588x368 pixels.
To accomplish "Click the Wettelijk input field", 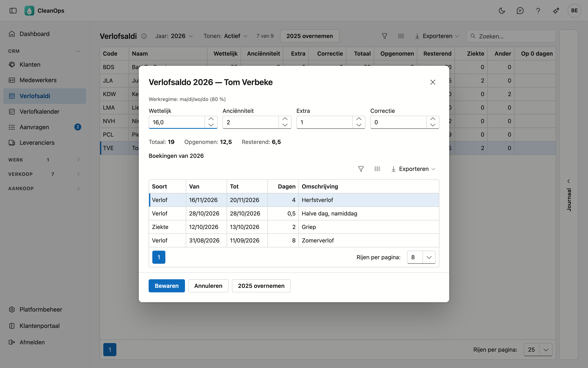I will 177,122.
